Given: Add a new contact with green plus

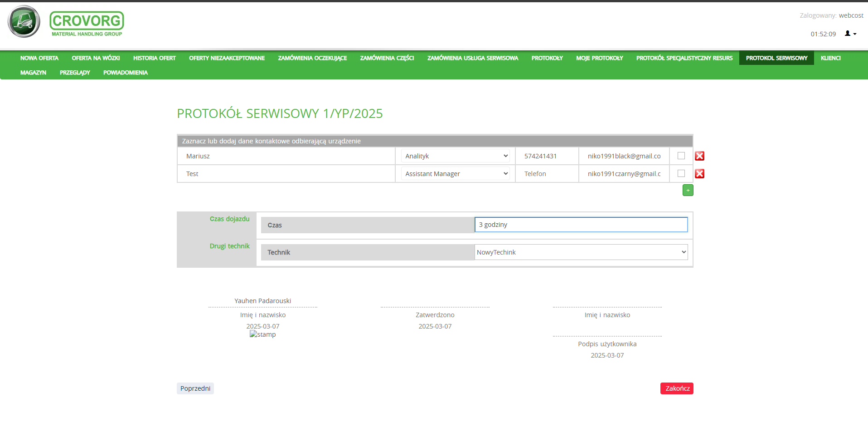Looking at the screenshot, I should point(688,191).
